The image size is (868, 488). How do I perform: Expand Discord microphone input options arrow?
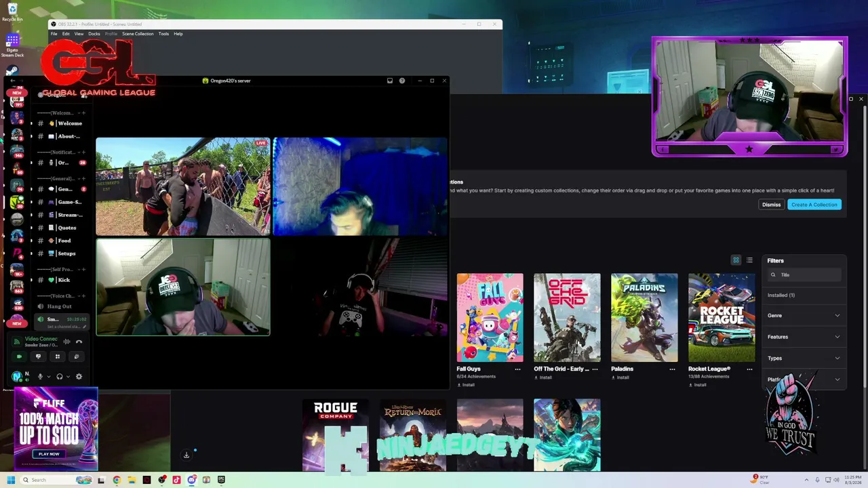[x=49, y=376]
